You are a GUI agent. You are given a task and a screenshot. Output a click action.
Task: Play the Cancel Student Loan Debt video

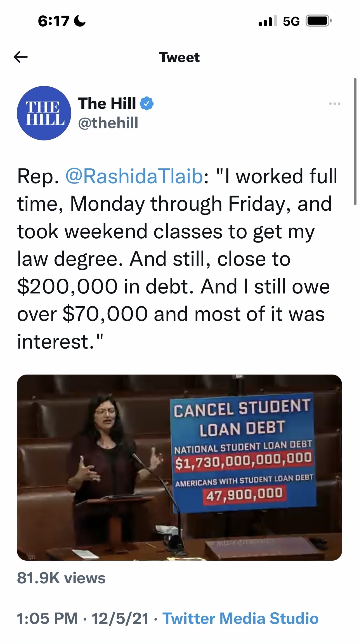point(179,467)
